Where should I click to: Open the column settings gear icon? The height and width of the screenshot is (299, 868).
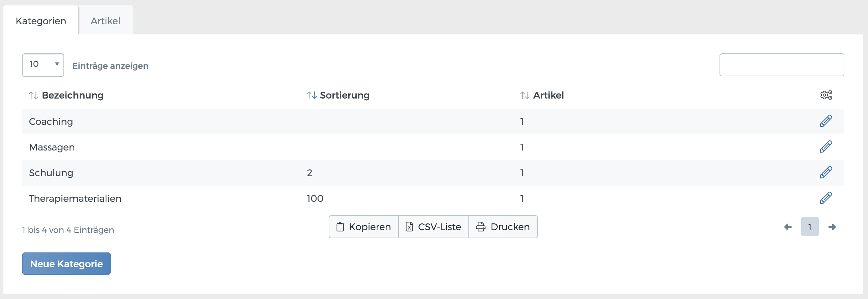(x=826, y=95)
